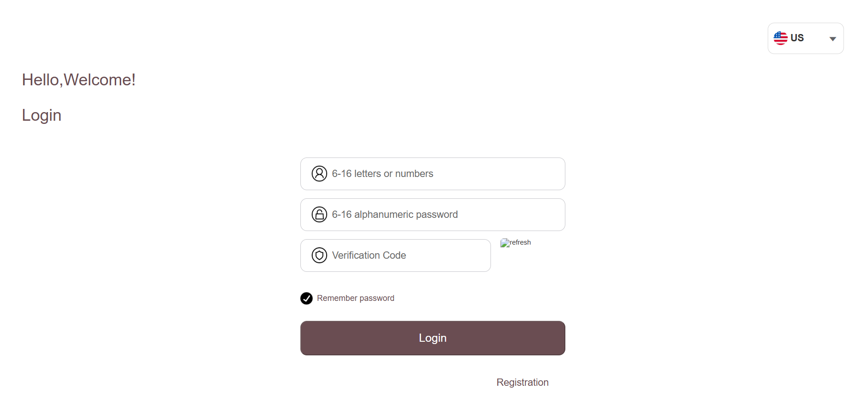
Task: Click the white 'Login' text on submit button
Action: [432, 338]
